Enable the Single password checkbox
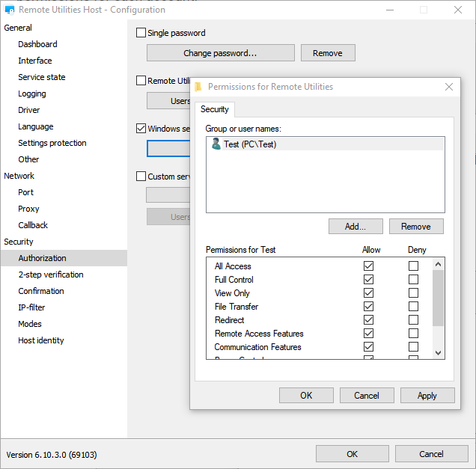The width and height of the screenshot is (476, 469). point(141,32)
